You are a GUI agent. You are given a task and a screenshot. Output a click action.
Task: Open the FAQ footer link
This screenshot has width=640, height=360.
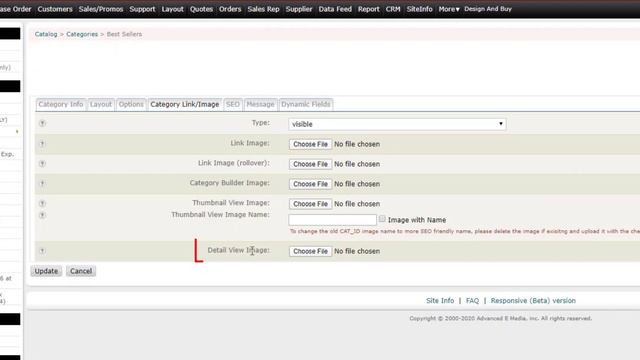click(x=472, y=301)
